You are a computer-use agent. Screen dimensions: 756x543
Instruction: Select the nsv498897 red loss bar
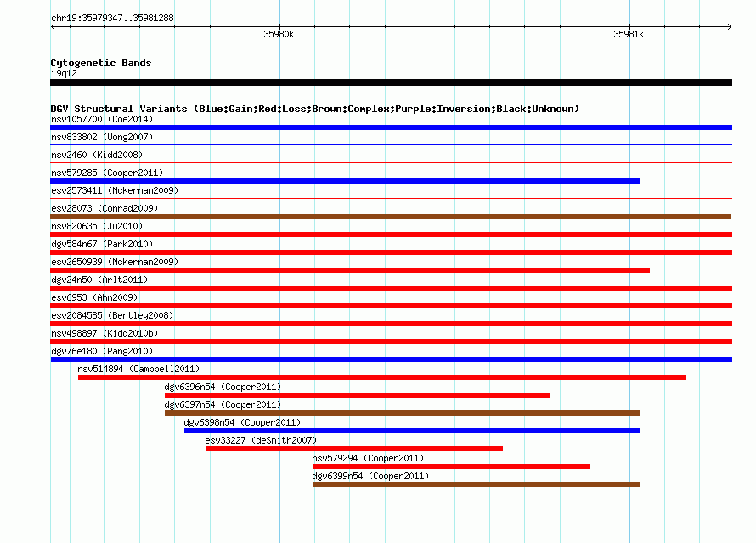[x=391, y=342]
